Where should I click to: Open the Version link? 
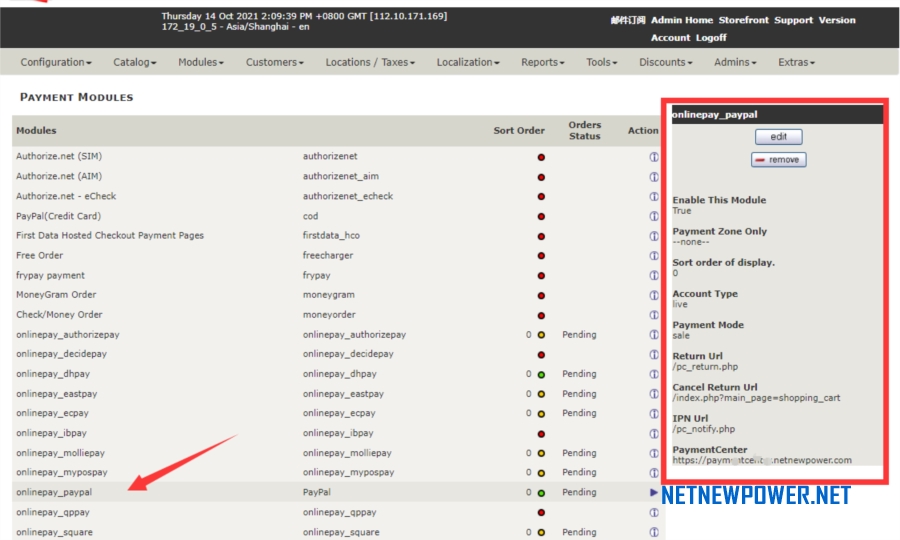pos(837,20)
